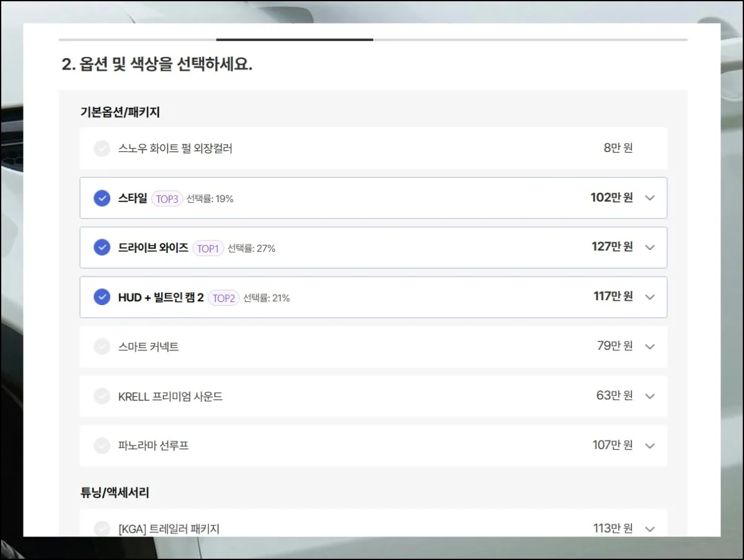
Task: Expand the 트레일러 패키지 chevron
Action: [650, 529]
